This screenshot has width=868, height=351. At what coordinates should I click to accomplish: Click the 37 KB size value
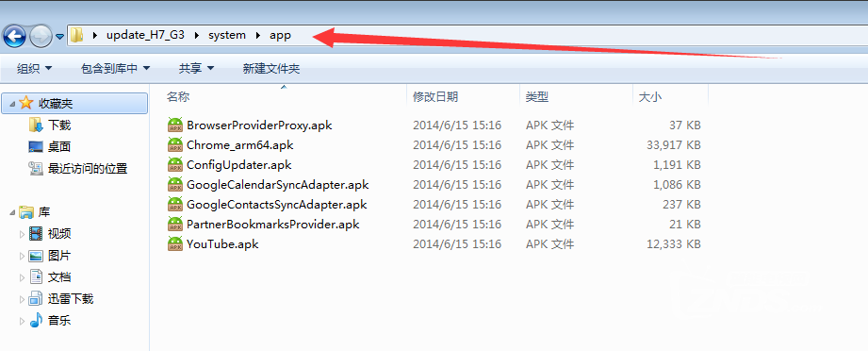coord(685,125)
